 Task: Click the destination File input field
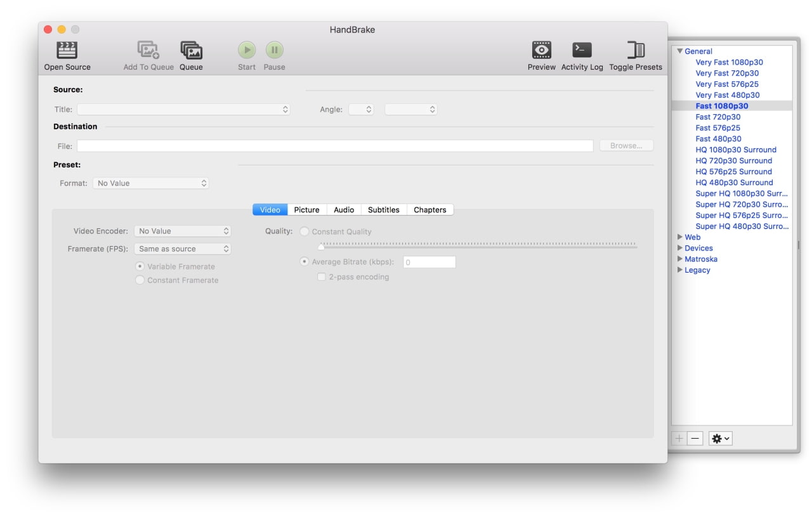click(334, 145)
